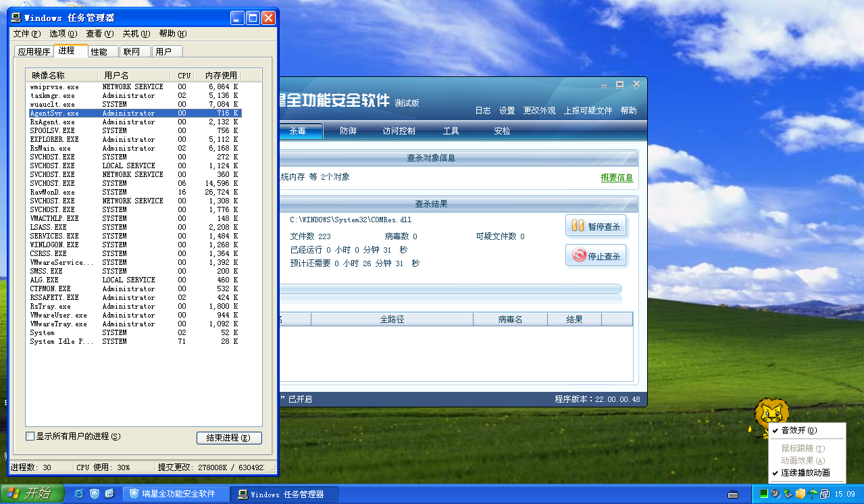Select the RsTray.exe process row
This screenshot has height=504, width=864.
click(134, 306)
